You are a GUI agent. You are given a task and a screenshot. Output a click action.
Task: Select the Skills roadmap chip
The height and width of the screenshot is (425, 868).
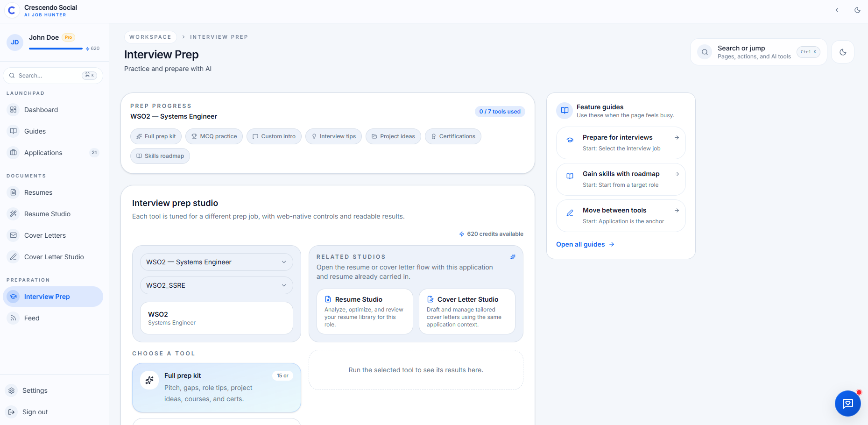(x=160, y=156)
